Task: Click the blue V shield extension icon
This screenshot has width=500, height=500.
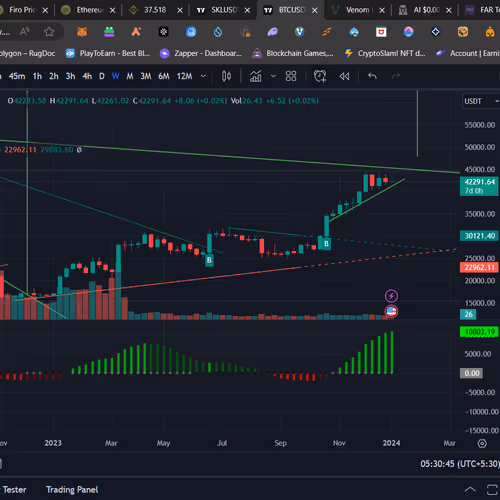Action: point(300,32)
